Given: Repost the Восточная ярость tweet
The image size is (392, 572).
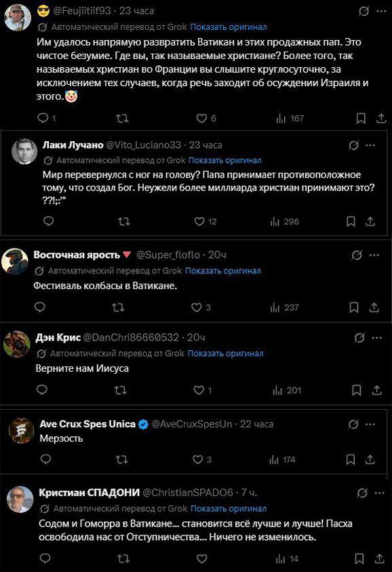Looking at the screenshot, I should point(118,307).
